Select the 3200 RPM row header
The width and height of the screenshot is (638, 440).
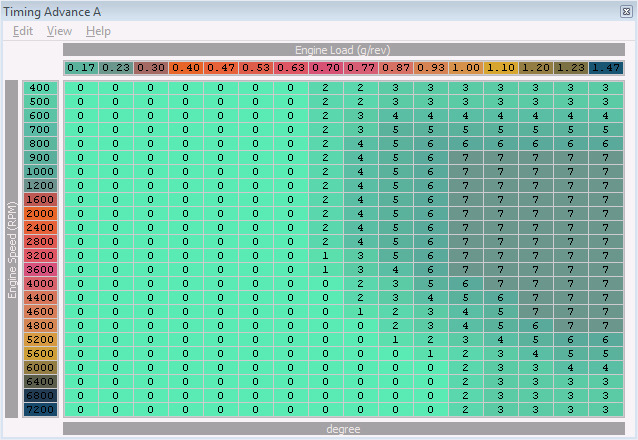tap(40, 256)
